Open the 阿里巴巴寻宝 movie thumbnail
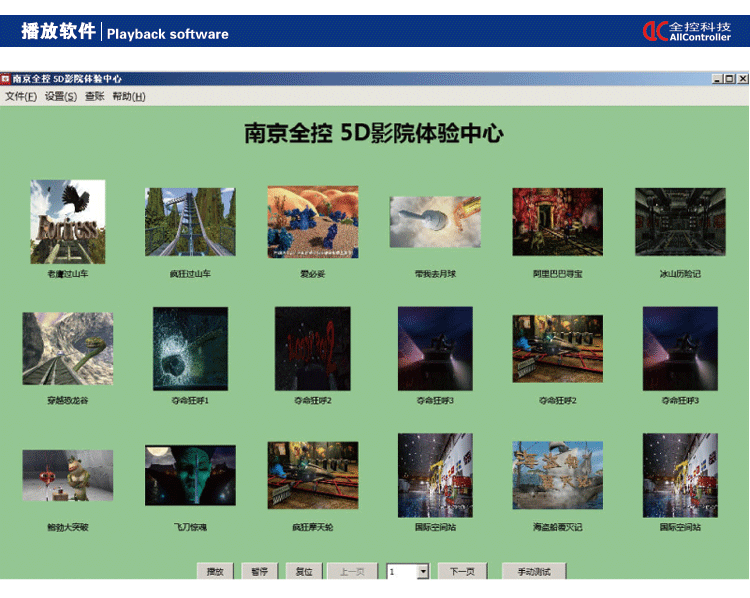This screenshot has height=598, width=750. coord(557,222)
